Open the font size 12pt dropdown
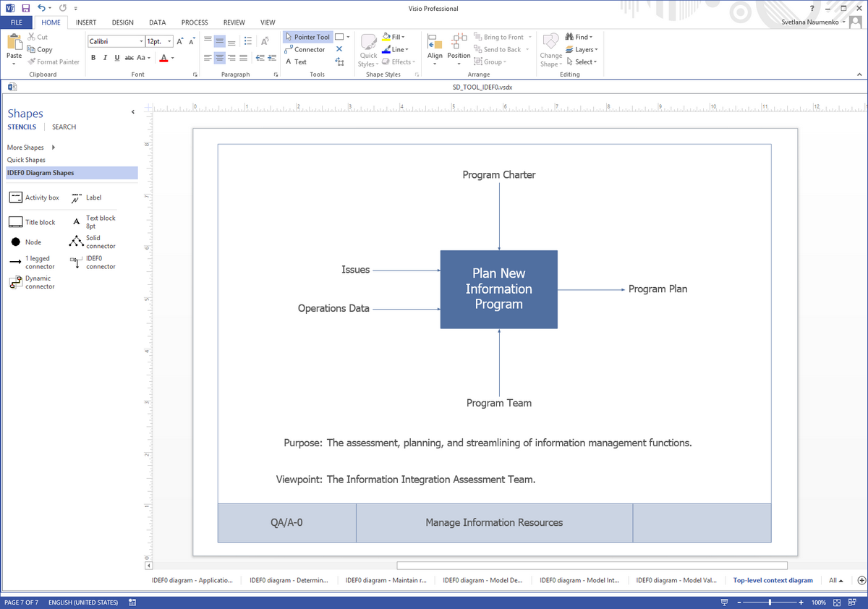Image resolution: width=868 pixels, height=609 pixels. [169, 41]
